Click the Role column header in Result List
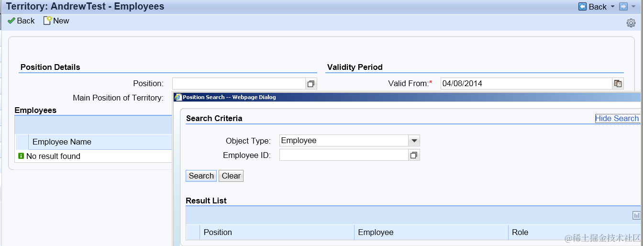 (x=574, y=232)
